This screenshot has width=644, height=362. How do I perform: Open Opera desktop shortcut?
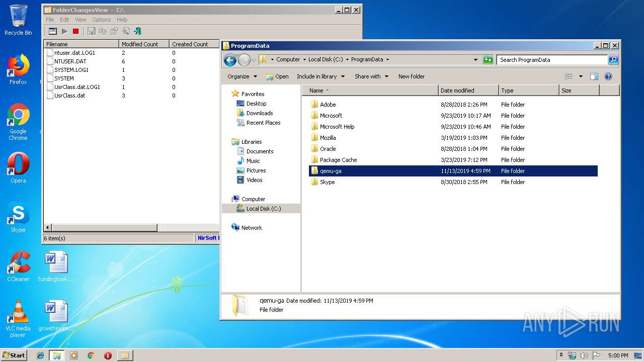click(x=18, y=168)
